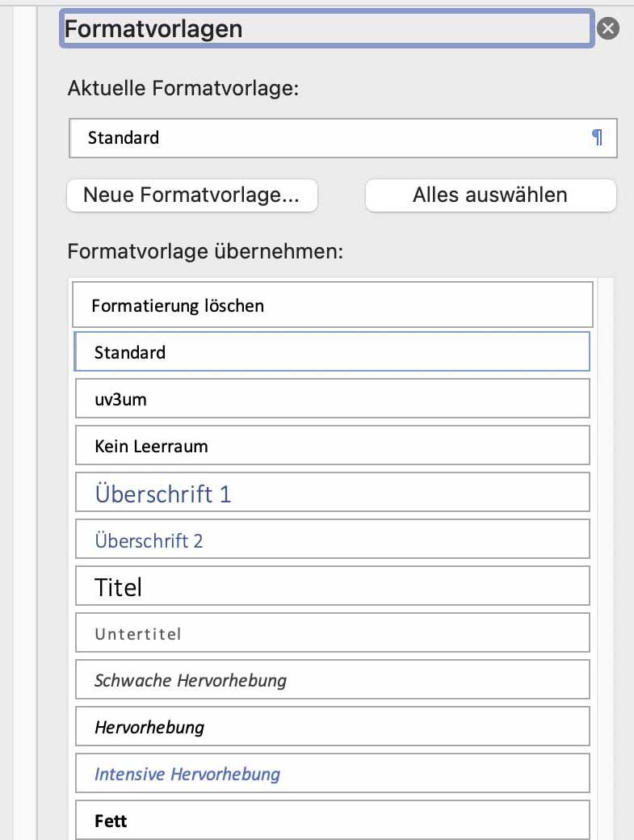Click the Neue Formatvorlage button
634x840 pixels.
coord(191,195)
